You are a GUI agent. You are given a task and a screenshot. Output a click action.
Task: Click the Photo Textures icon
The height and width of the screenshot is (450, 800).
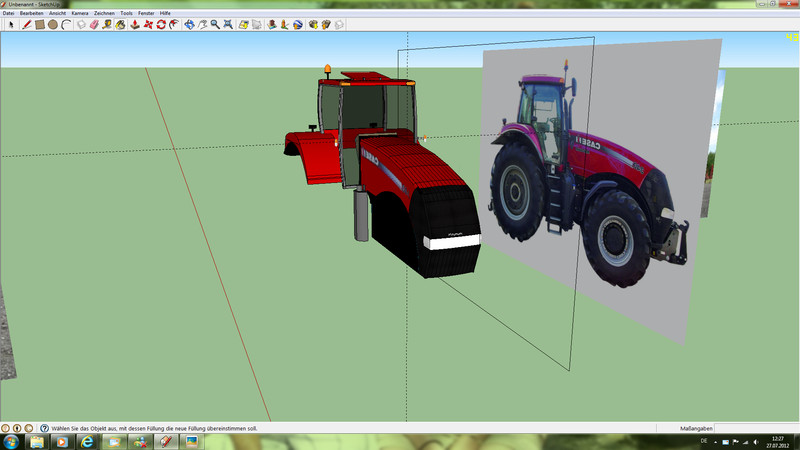(x=285, y=24)
